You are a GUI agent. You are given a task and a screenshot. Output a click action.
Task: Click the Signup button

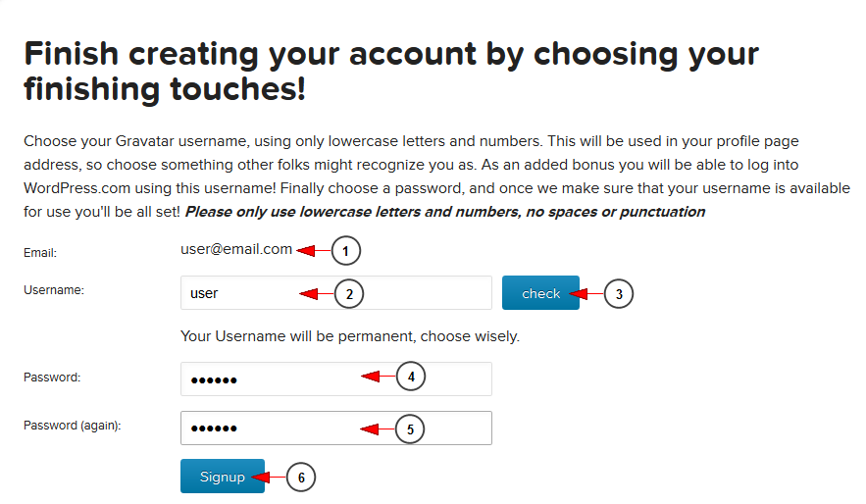point(222,476)
